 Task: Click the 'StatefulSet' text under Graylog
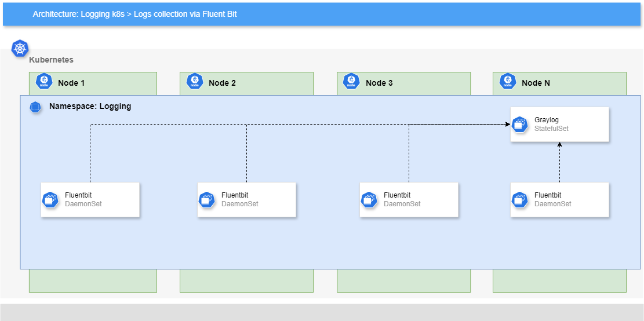click(552, 129)
